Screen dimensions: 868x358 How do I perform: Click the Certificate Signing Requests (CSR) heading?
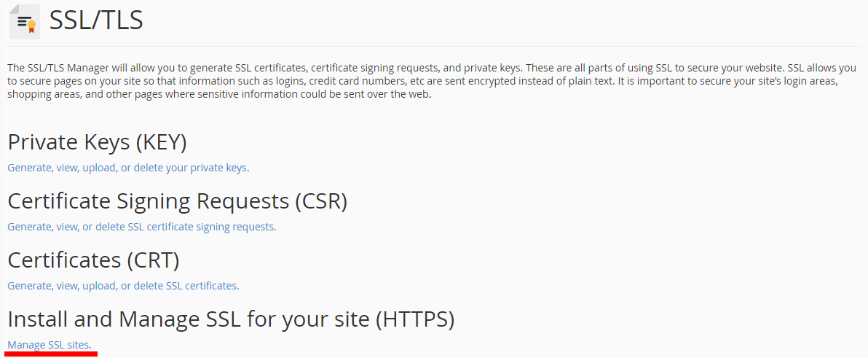tap(177, 201)
